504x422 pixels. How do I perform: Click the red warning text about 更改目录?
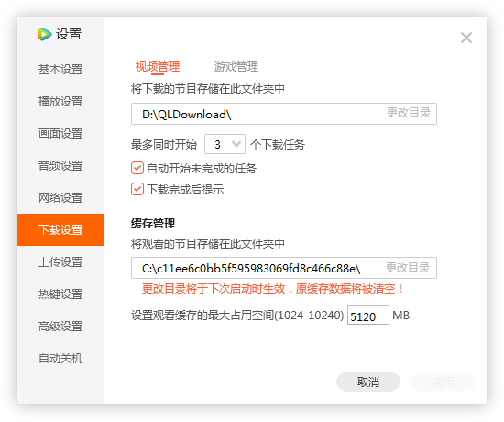point(272,289)
